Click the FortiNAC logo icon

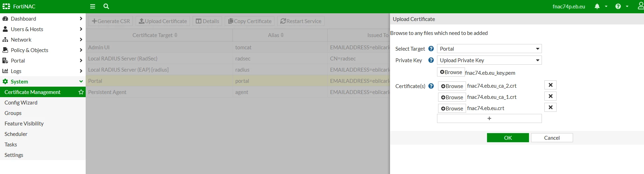6,6
